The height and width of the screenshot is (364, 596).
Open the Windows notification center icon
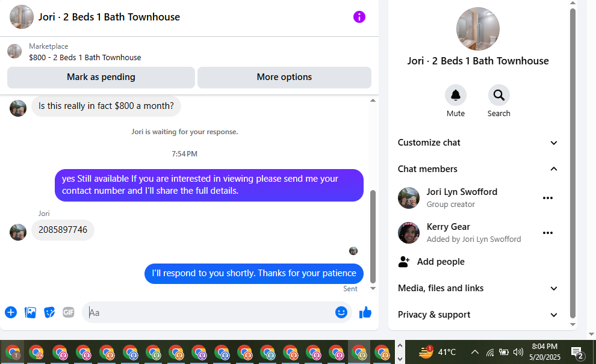pos(577,352)
